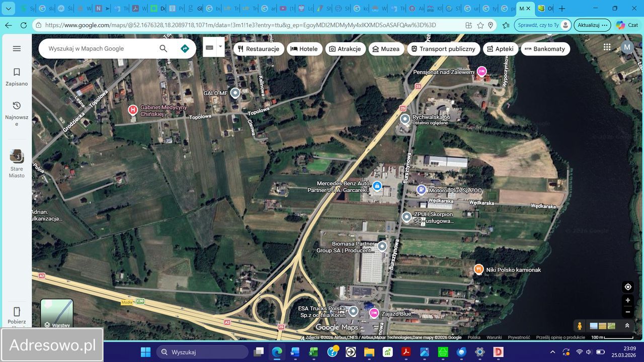Viewport: 644px width, 362px height.
Task: Open File Explorer from the taskbar
Action: pos(369,352)
